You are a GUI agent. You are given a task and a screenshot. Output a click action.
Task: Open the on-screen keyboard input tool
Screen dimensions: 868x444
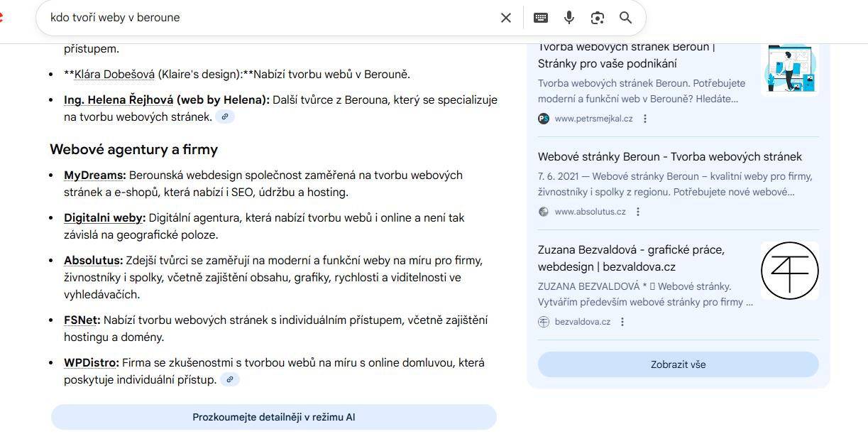tap(541, 18)
